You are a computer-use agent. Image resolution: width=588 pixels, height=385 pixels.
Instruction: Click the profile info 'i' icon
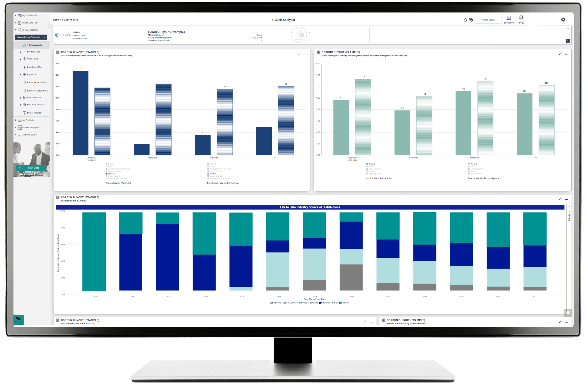coord(568,41)
